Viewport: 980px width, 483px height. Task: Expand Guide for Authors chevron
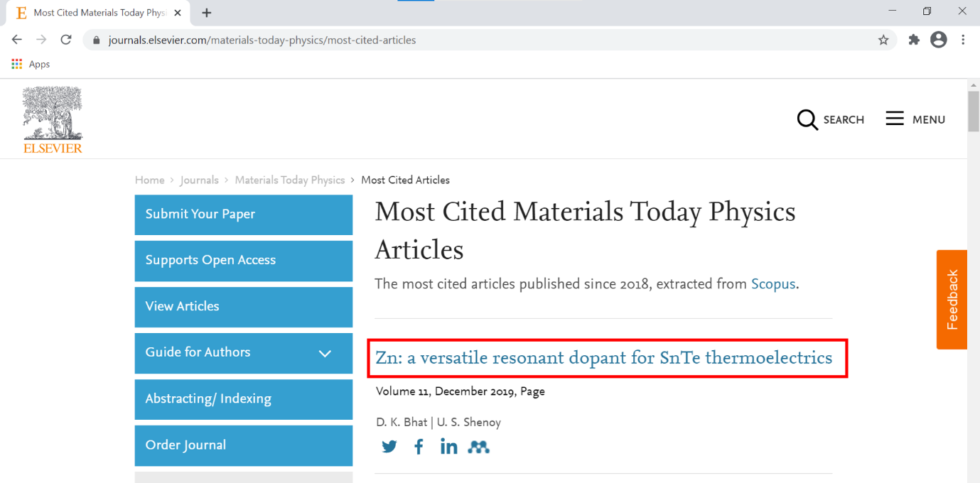(325, 353)
